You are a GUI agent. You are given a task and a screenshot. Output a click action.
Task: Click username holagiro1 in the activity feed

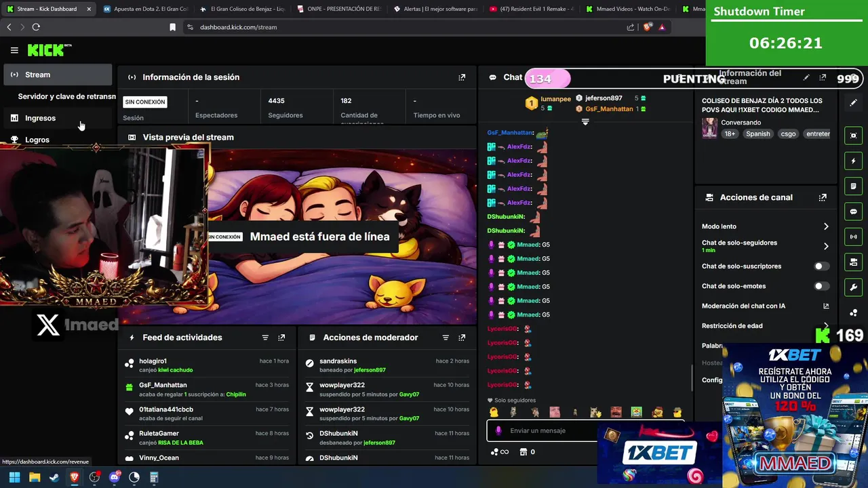pyautogui.click(x=153, y=361)
